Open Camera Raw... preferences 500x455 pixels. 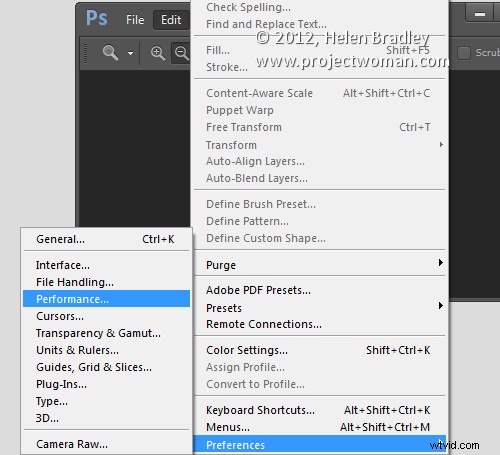pyautogui.click(x=106, y=444)
